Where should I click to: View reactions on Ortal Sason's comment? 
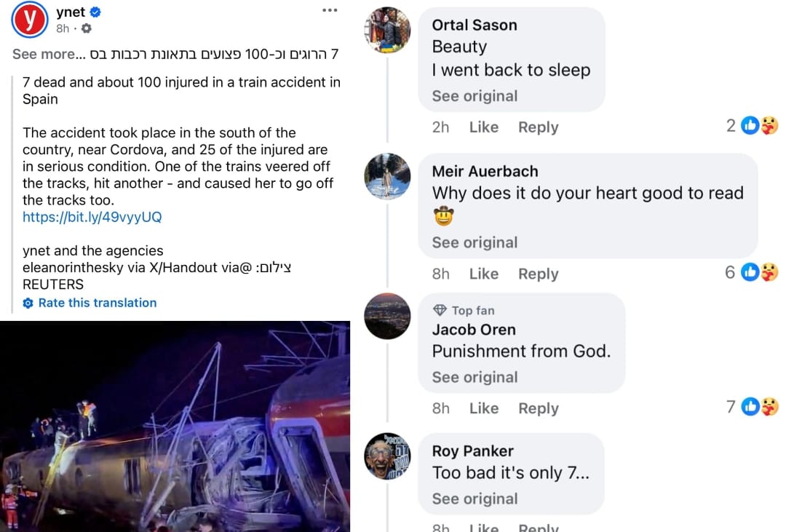click(x=759, y=126)
